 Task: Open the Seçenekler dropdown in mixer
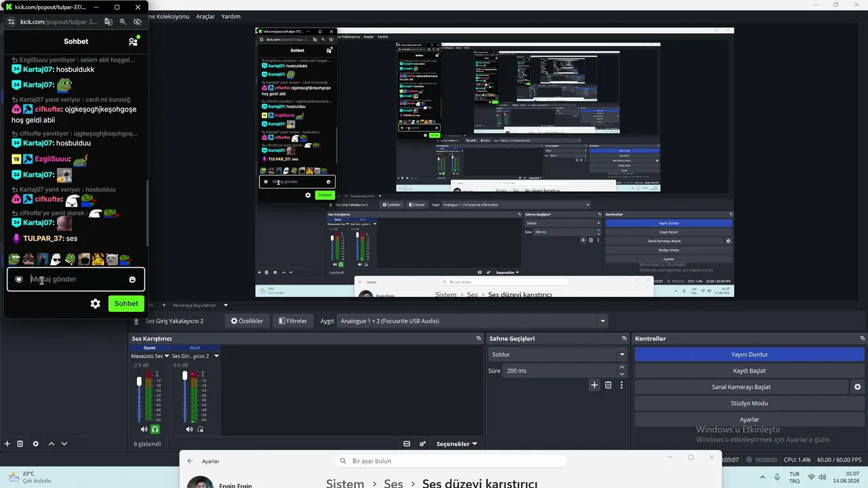pos(456,444)
